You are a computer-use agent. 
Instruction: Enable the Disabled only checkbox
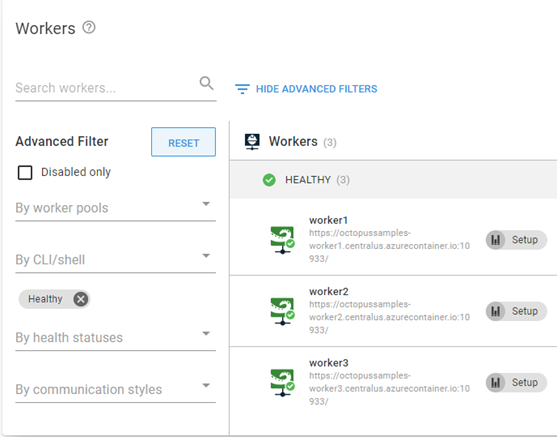tap(25, 173)
